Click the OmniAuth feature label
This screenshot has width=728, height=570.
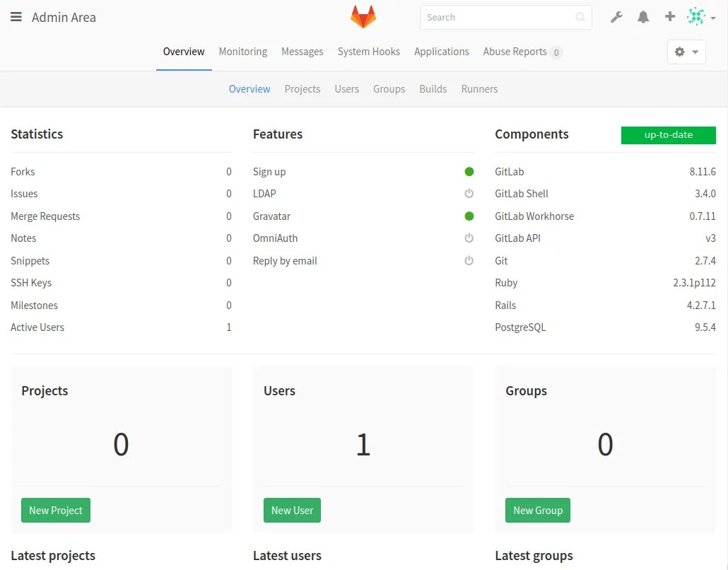coord(276,238)
